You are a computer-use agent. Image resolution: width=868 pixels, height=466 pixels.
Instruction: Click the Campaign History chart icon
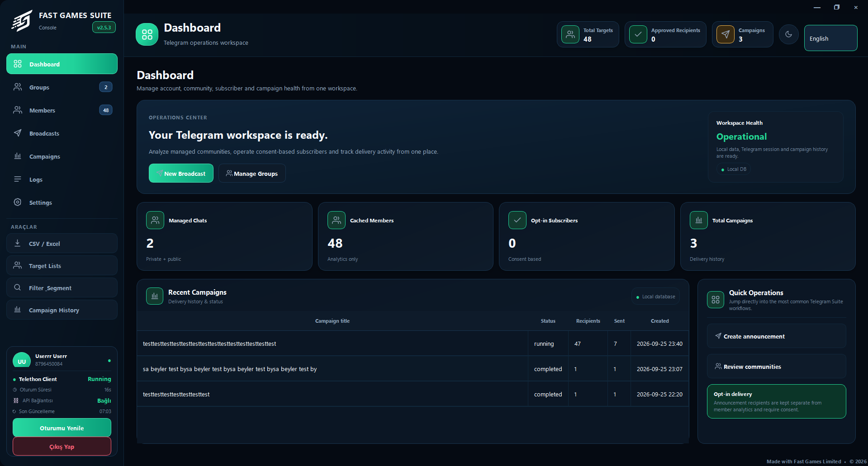18,310
